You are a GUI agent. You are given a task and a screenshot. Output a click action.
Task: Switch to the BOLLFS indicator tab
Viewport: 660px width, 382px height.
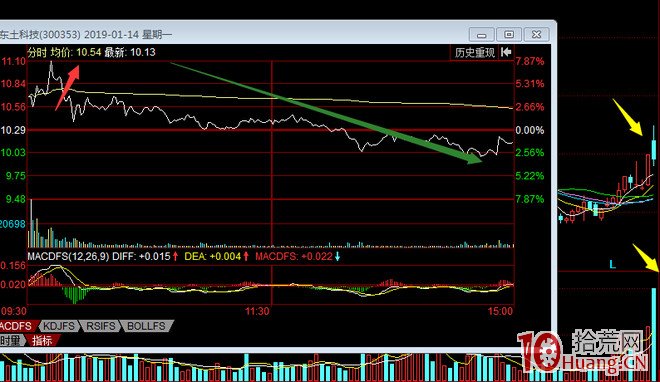tap(146, 326)
